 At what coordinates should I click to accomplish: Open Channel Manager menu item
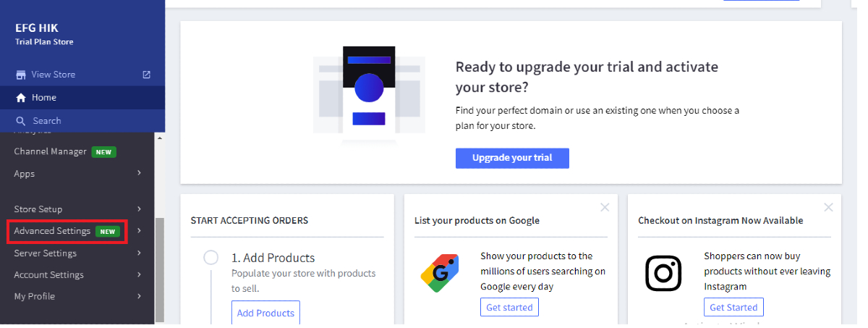(51, 152)
